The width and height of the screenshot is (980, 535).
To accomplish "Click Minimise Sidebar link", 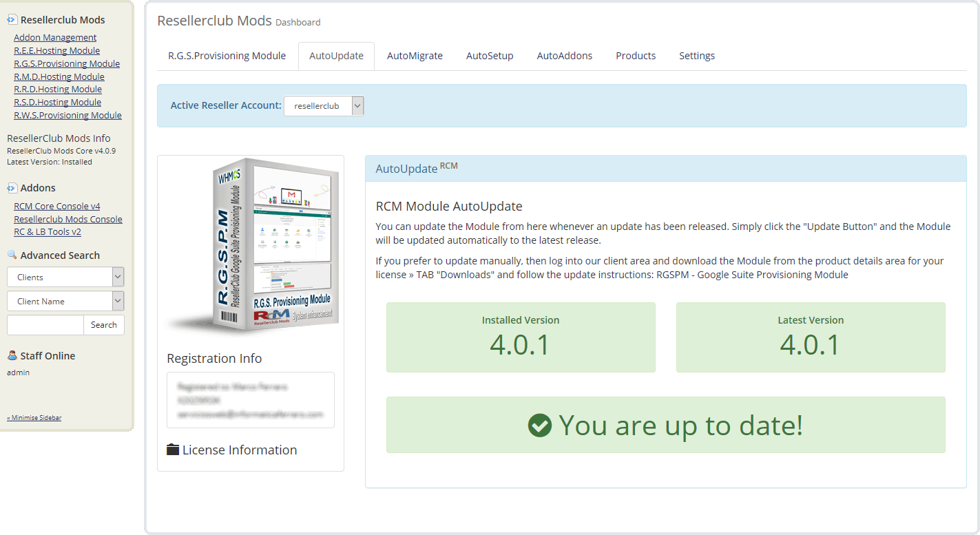I will (34, 418).
